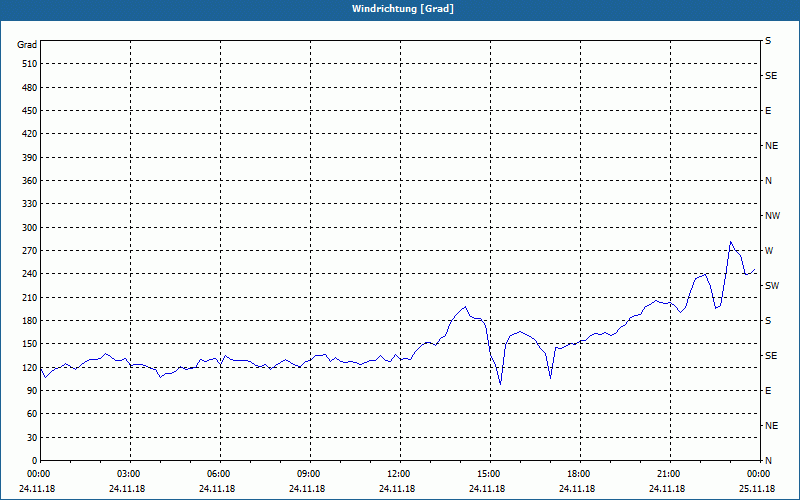Select the 390 y-axis label

pos(30,158)
